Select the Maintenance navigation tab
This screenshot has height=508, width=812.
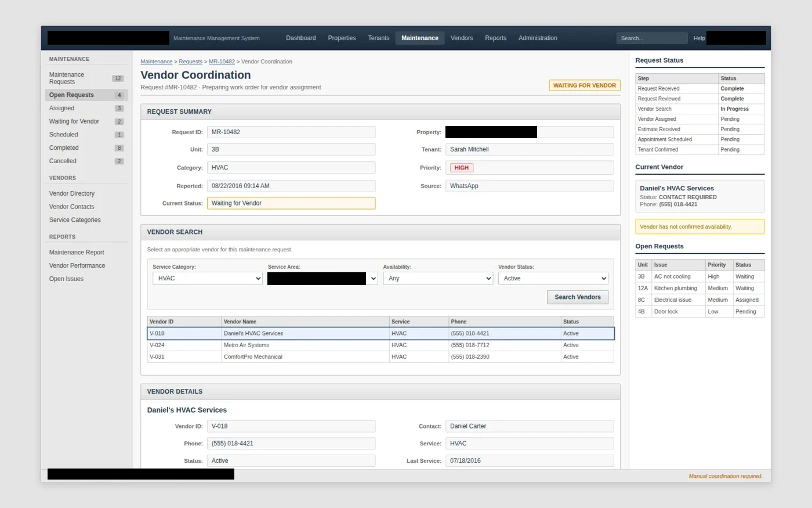(420, 38)
